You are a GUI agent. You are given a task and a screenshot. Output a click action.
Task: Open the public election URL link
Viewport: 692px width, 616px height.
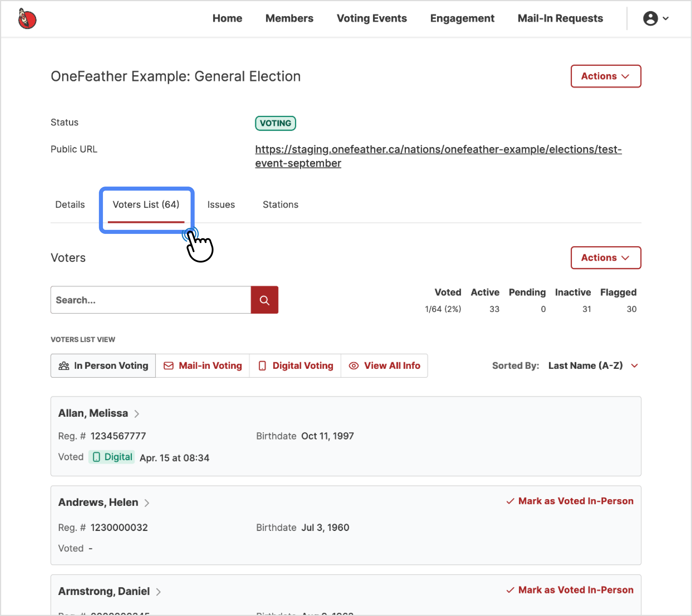438,156
